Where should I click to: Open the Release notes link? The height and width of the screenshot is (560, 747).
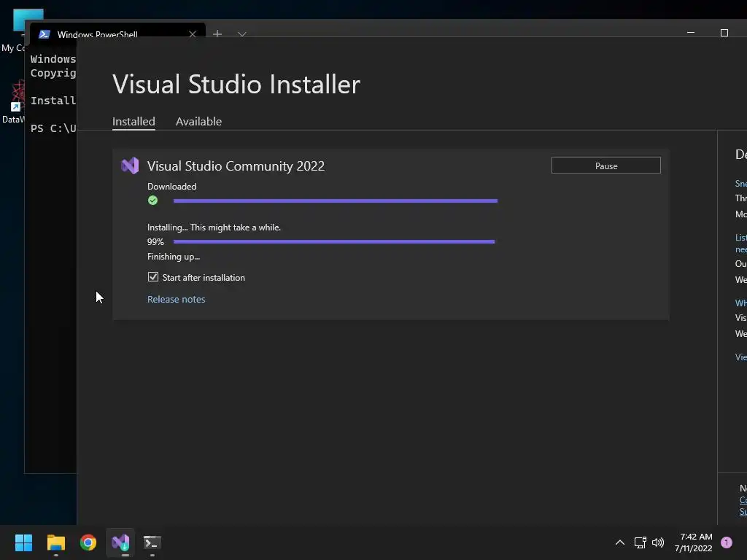pyautogui.click(x=177, y=299)
